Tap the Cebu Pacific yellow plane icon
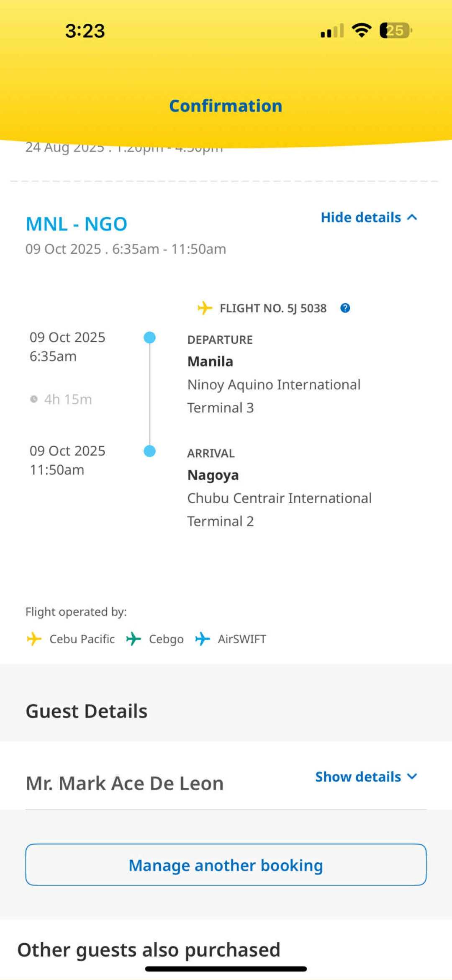Viewport: 452px width, 980px height. point(34,639)
